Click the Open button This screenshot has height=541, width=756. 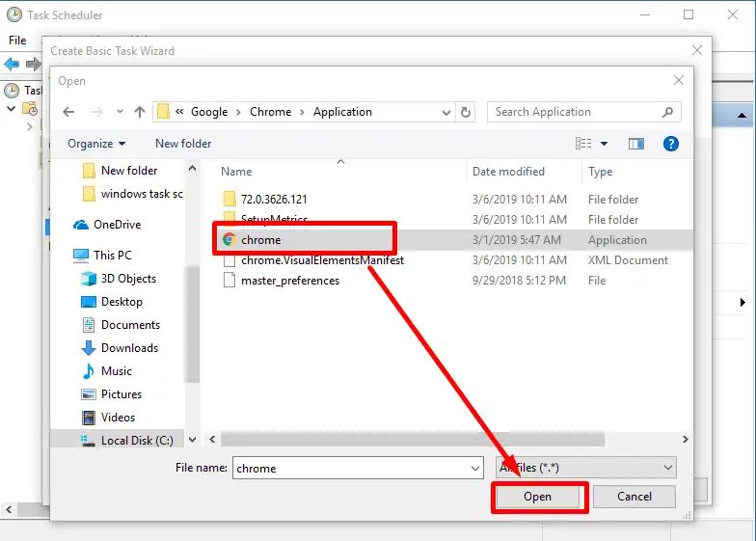coord(538,497)
